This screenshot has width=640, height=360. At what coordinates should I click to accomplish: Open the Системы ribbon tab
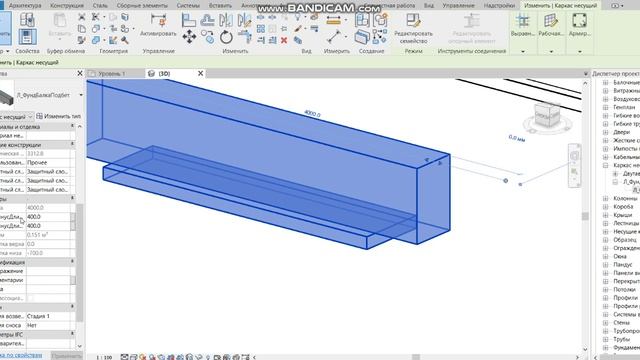pyautogui.click(x=188, y=6)
